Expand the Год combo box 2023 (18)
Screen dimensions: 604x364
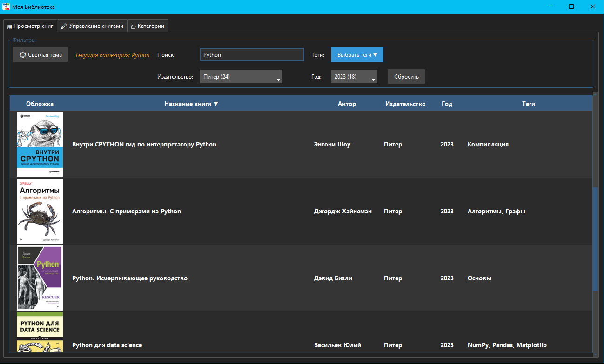click(x=354, y=77)
